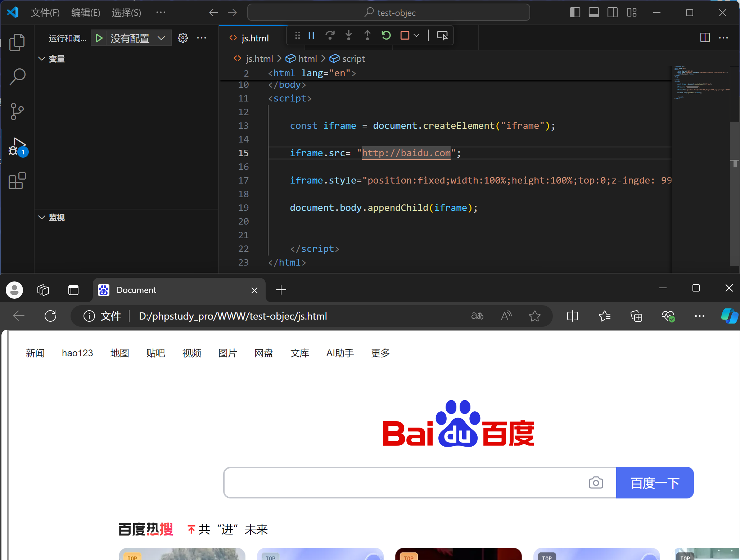Screen dimensions: 740x560
Task: Step out in debug toolbar
Action: coord(367,35)
